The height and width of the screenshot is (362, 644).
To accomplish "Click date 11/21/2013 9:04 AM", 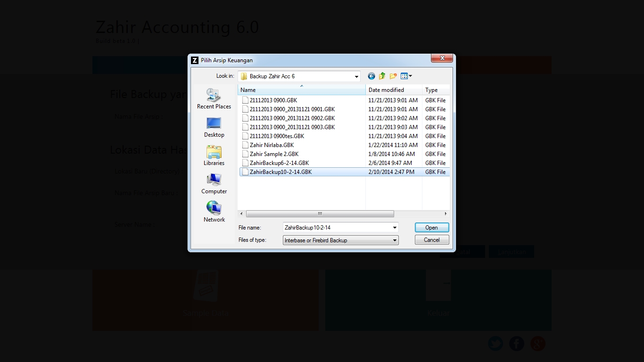I will 393,136.
